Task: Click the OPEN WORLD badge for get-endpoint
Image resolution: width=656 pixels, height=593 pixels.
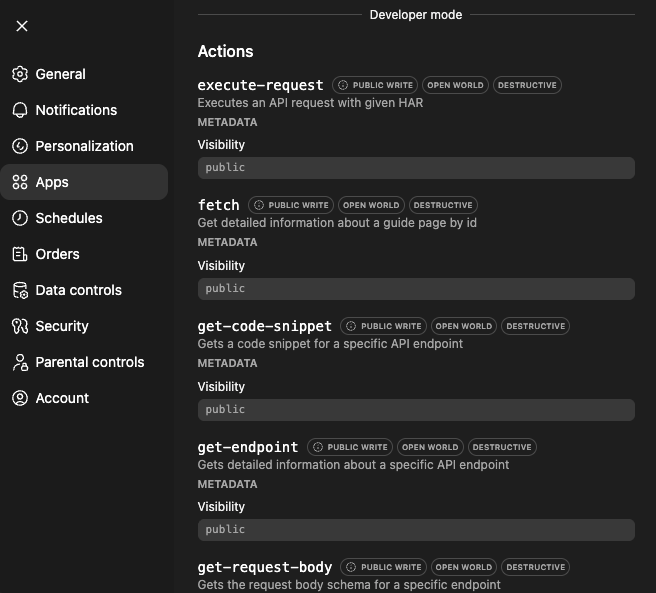Action: point(430,447)
